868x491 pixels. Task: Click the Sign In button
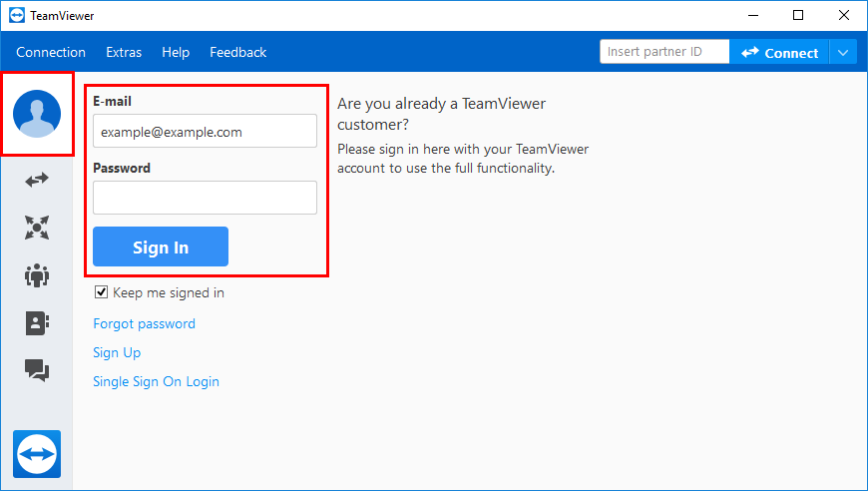pos(161,246)
